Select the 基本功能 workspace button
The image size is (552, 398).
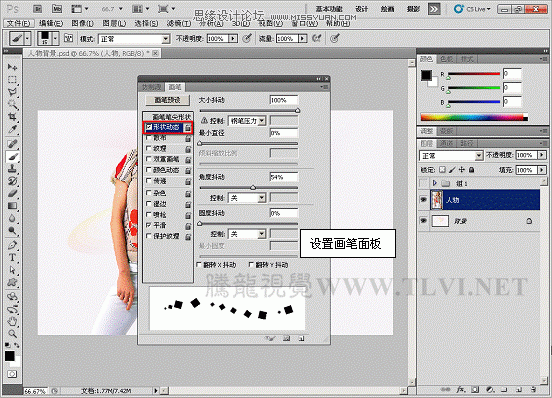click(x=329, y=9)
